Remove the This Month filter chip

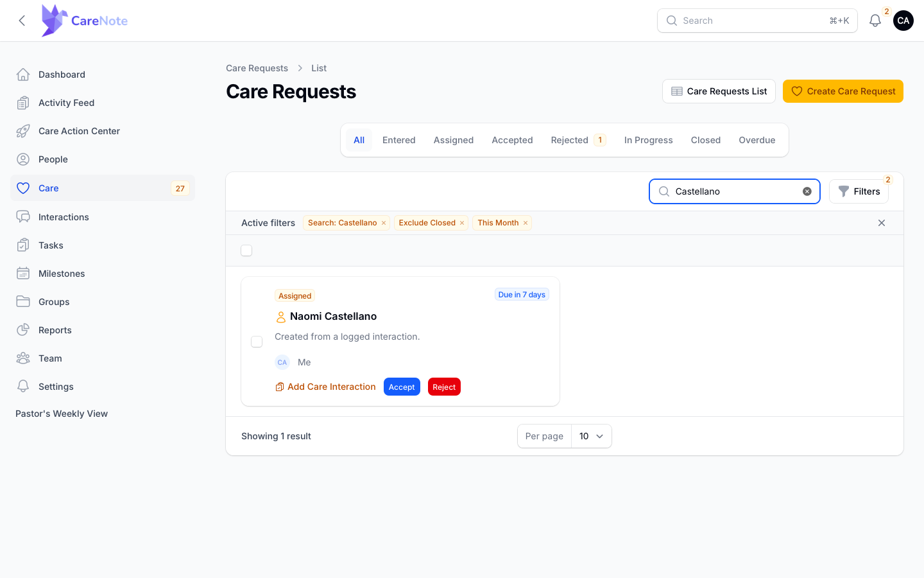[x=526, y=223]
